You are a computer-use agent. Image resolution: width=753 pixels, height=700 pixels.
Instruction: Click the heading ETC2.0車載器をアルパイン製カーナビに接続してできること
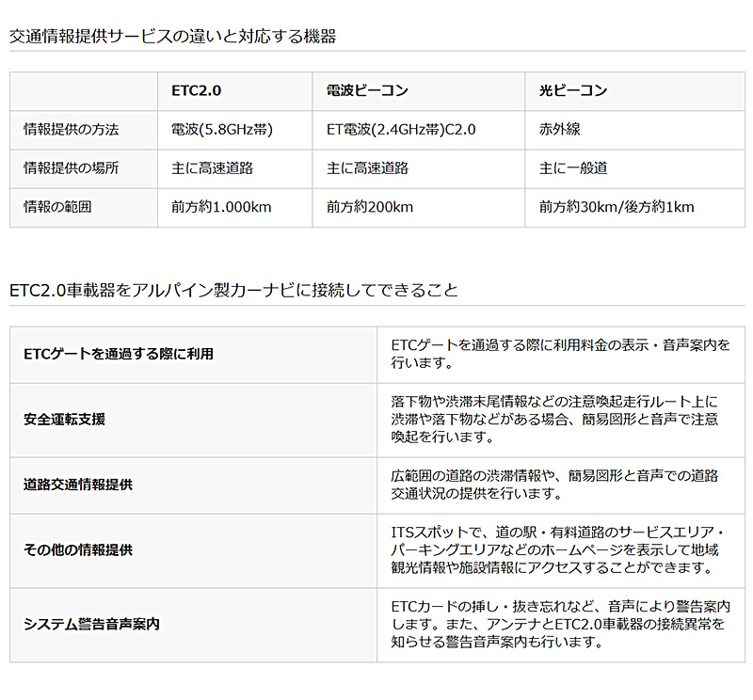pos(233,291)
